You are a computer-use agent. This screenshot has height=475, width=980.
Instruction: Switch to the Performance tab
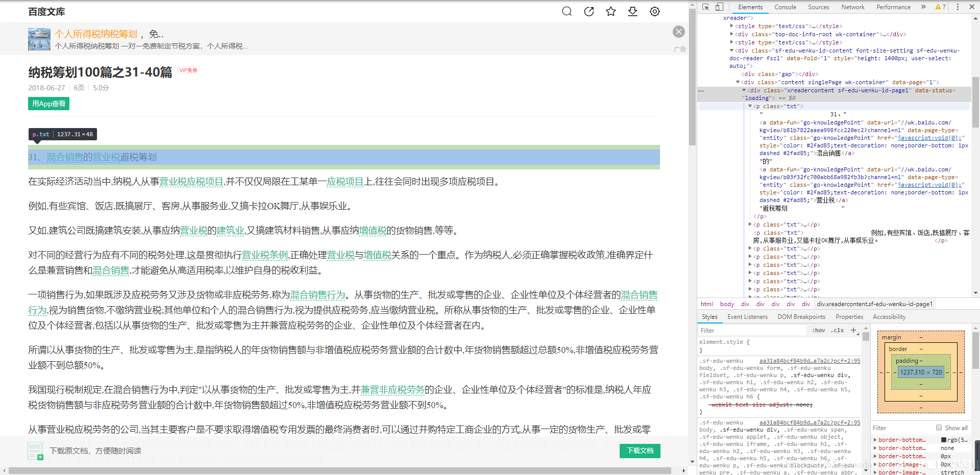[x=893, y=7]
